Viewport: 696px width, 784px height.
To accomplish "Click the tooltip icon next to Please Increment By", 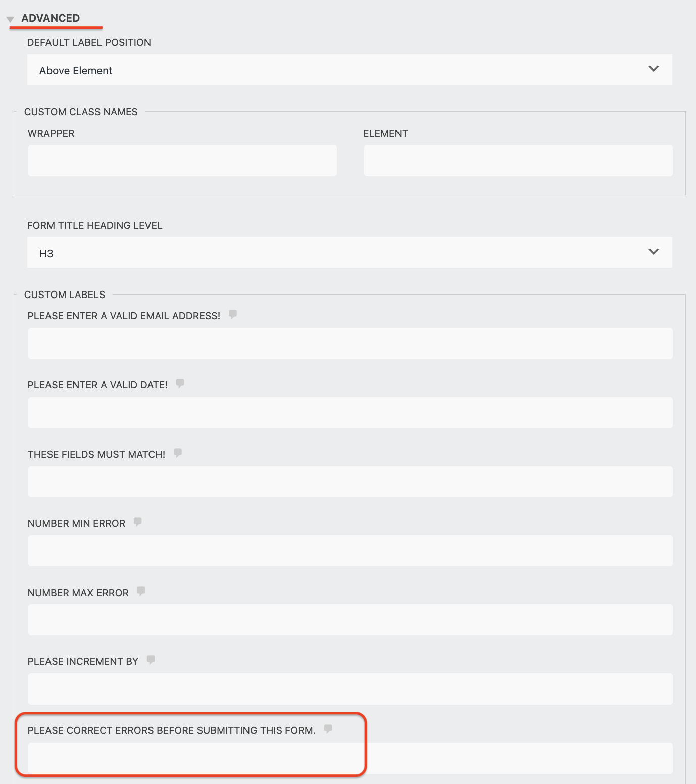I will click(151, 660).
